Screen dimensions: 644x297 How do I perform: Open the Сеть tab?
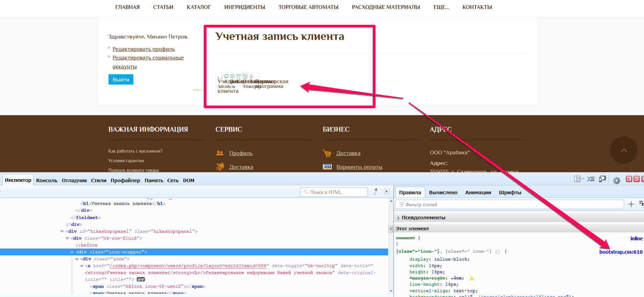[173, 180]
